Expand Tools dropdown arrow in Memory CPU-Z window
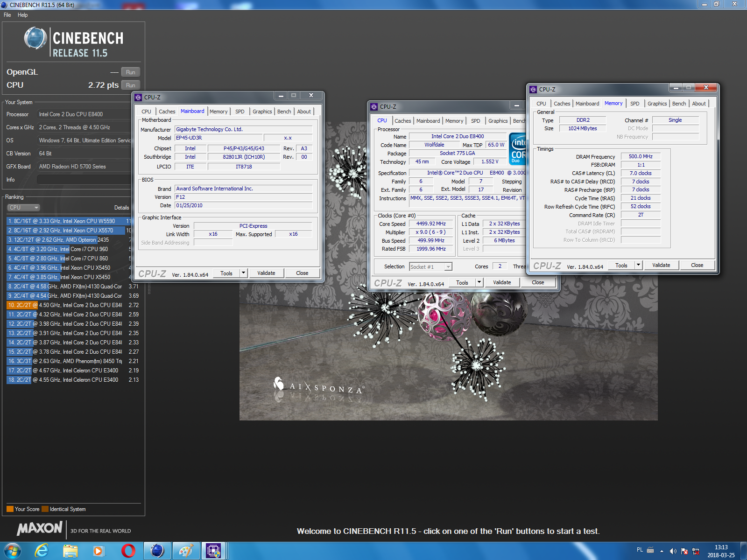 point(638,266)
